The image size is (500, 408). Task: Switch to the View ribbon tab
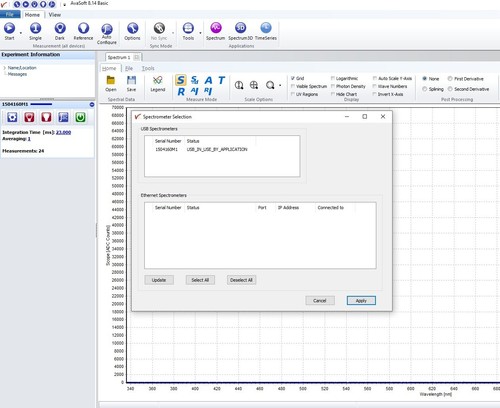coord(55,15)
